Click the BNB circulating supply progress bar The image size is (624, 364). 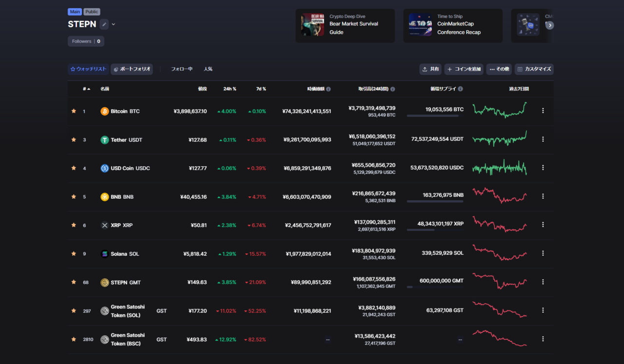[x=435, y=201]
